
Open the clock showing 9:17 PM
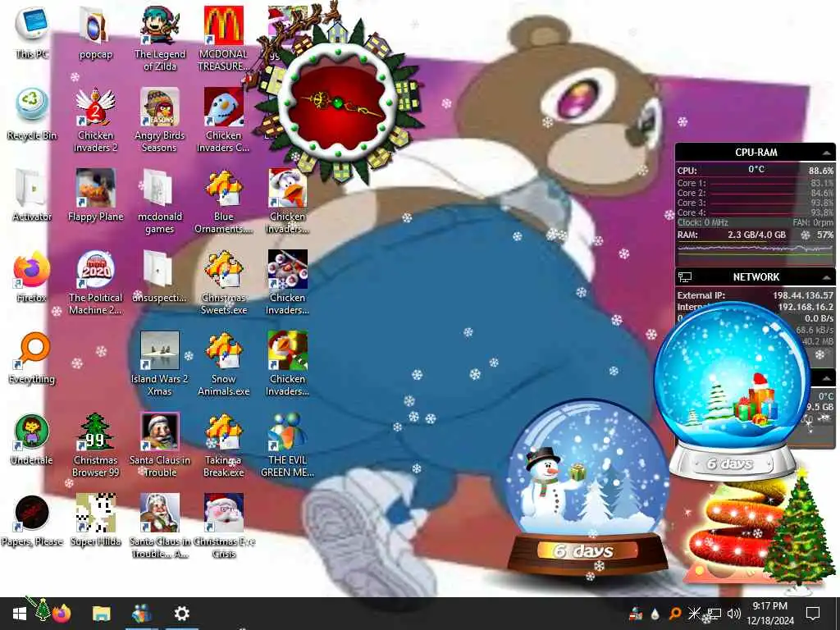tap(770, 614)
